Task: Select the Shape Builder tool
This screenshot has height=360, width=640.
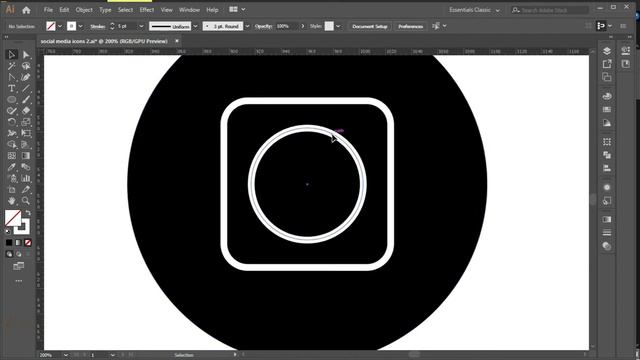Action: 11,144
